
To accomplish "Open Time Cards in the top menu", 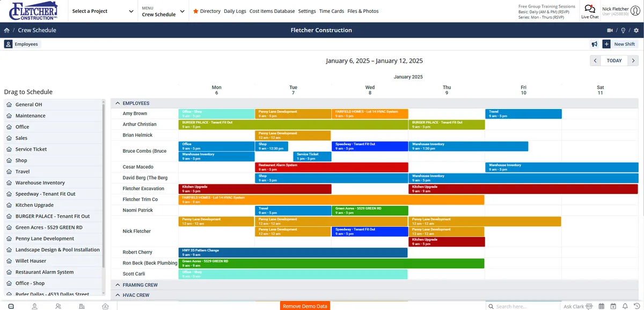I will coord(332,11).
